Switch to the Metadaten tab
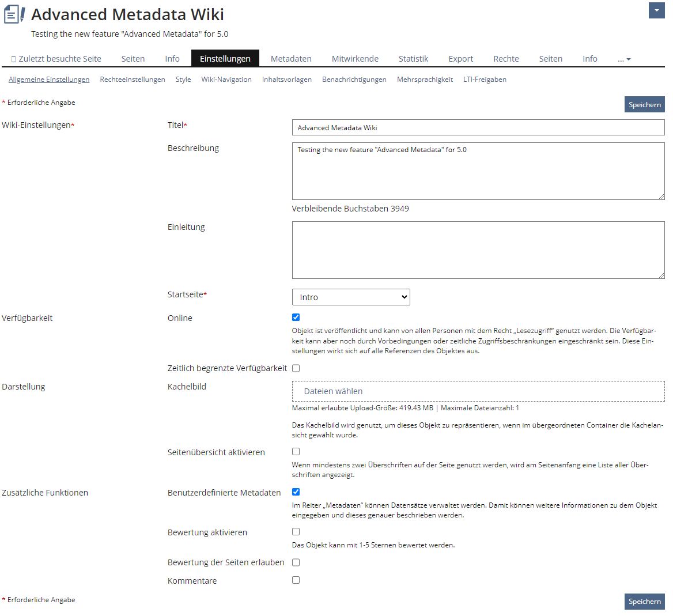The image size is (673, 616). tap(291, 59)
